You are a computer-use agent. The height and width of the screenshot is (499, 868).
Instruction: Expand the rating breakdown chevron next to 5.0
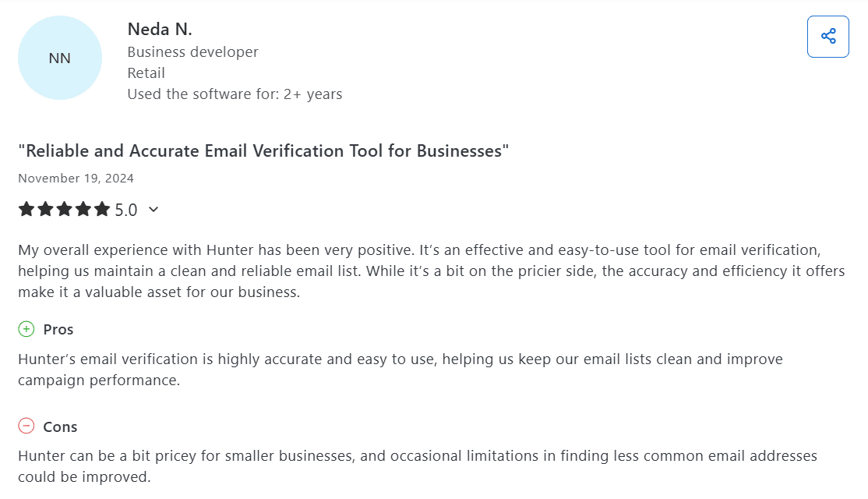(x=153, y=209)
